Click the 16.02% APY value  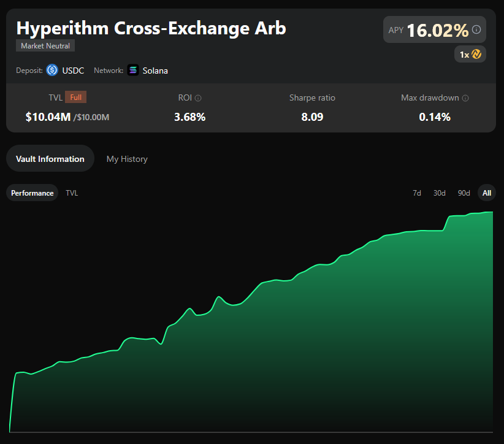point(437,31)
